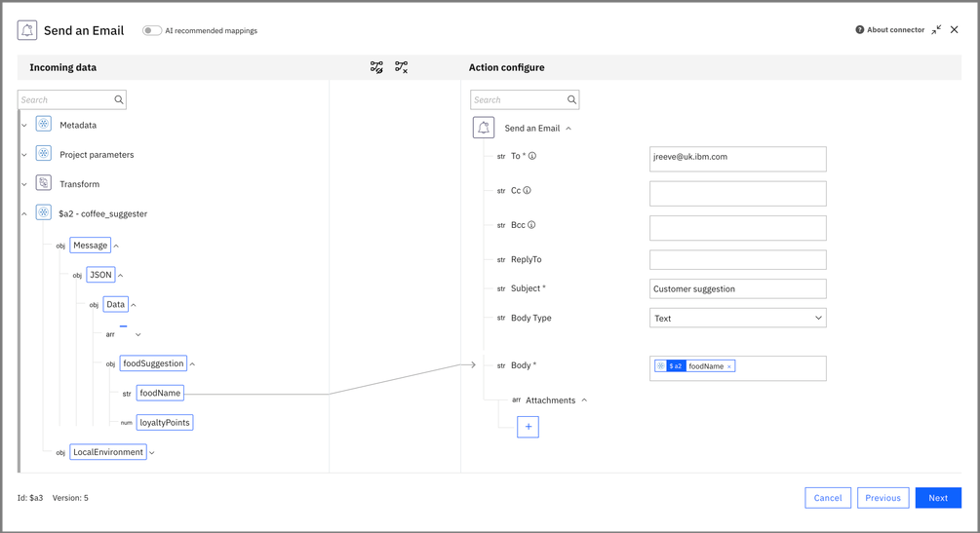Click the Action configure search magnifier icon
Screen dimensions: 980x533
[x=571, y=100]
